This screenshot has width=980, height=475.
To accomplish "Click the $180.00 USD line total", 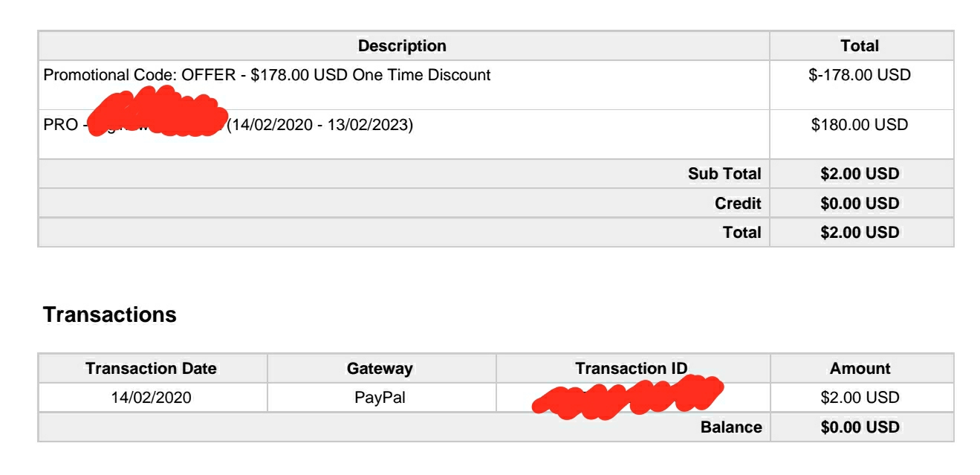I will [x=860, y=125].
